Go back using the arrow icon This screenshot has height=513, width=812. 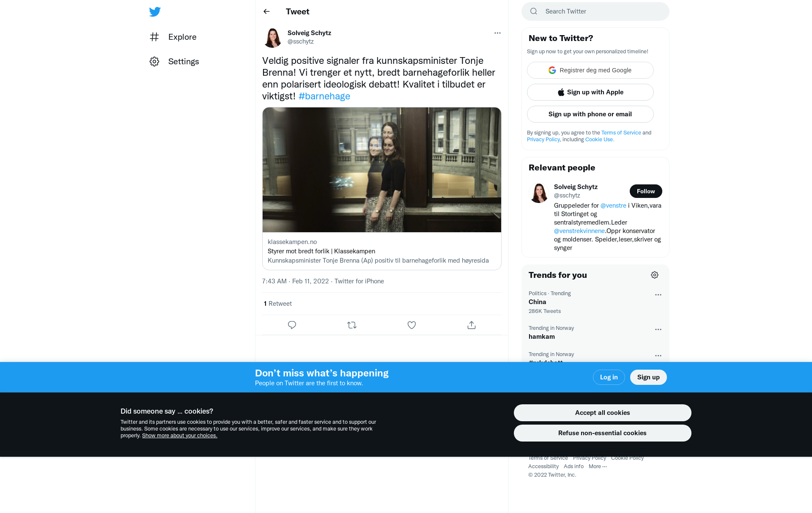pos(266,11)
